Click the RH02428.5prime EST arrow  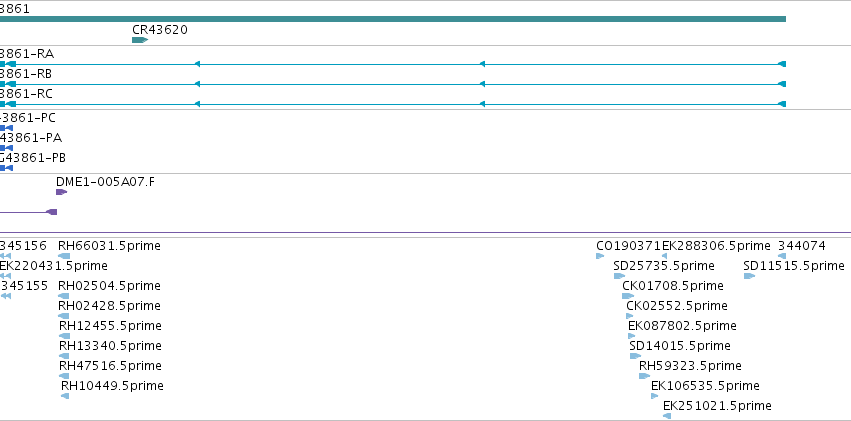pyautogui.click(x=63, y=316)
